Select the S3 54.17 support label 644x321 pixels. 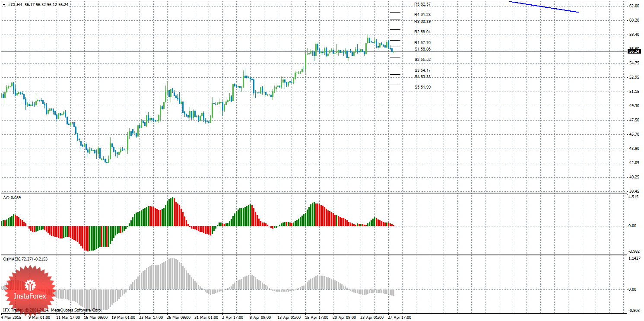(422, 70)
